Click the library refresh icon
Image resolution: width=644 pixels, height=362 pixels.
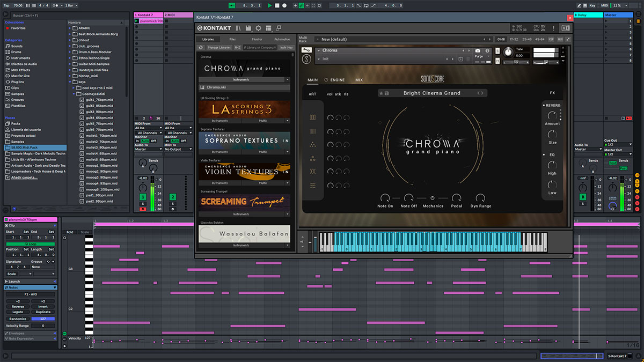tap(201, 48)
